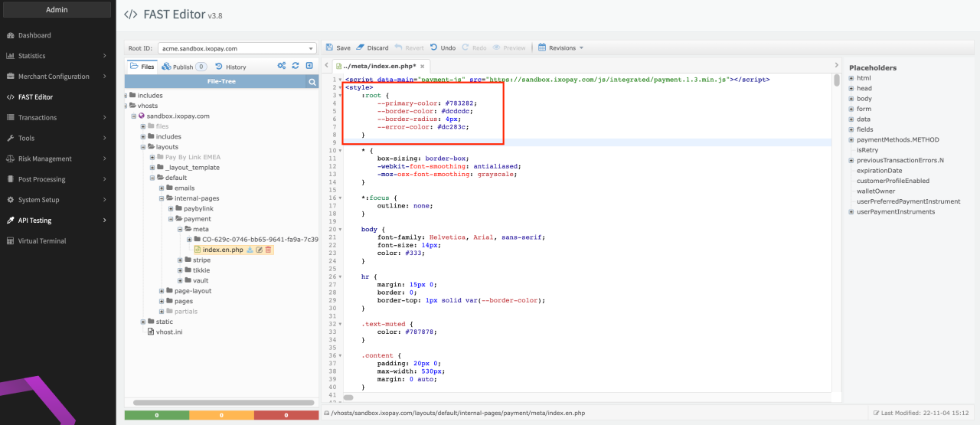Viewport: 980px width, 425px height.
Task: Click the refresh icon above the File-Tree
Action: coord(296,67)
